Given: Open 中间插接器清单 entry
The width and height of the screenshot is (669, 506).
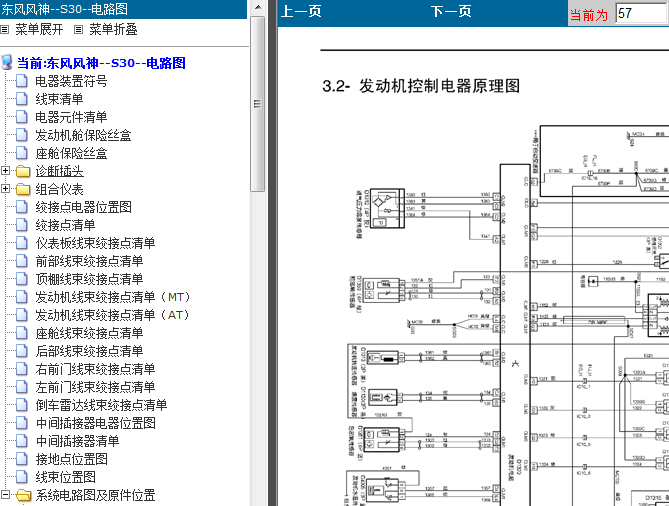Looking at the screenshot, I should [77, 441].
